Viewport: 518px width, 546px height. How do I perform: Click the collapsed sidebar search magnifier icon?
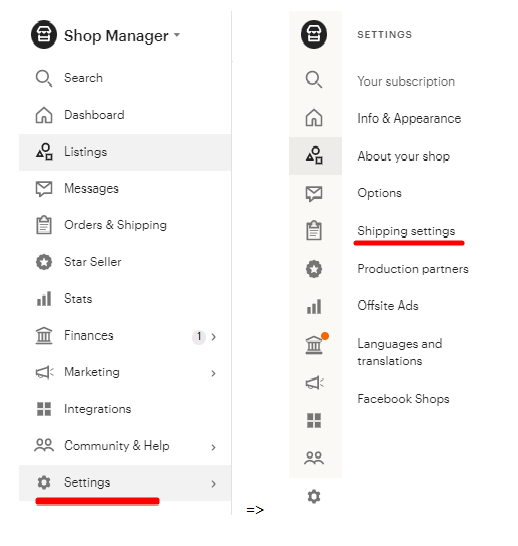314,80
